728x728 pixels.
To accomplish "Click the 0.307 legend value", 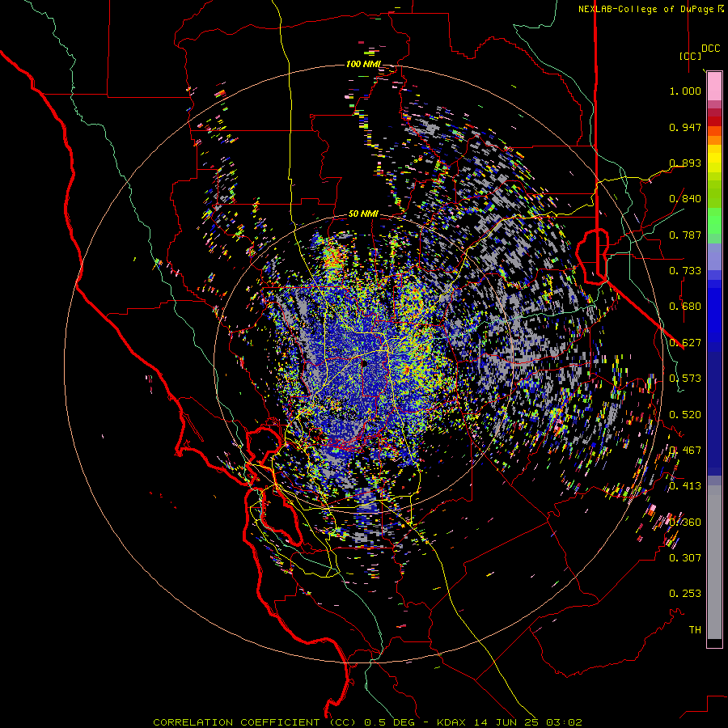I will pos(685,558).
